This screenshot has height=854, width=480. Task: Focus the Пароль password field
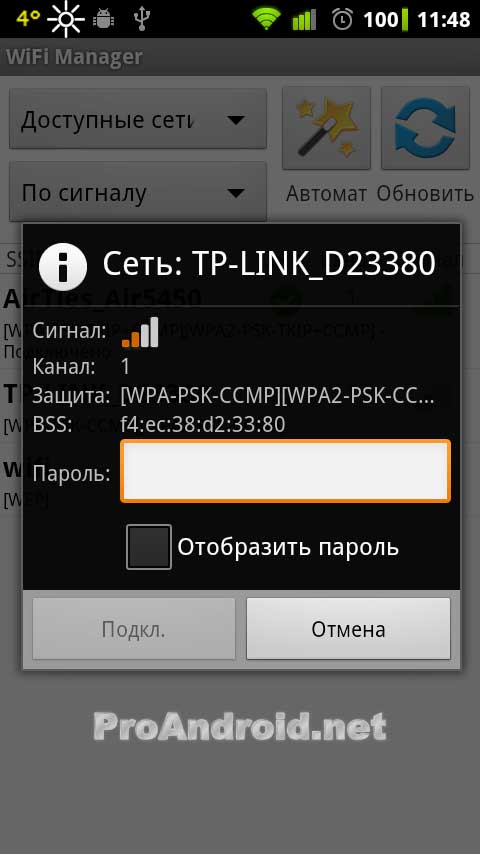click(285, 471)
